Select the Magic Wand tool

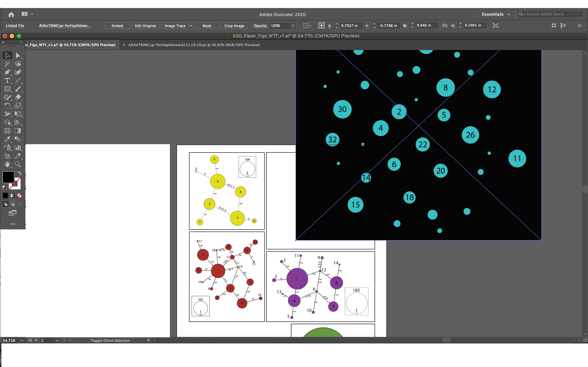[7, 64]
